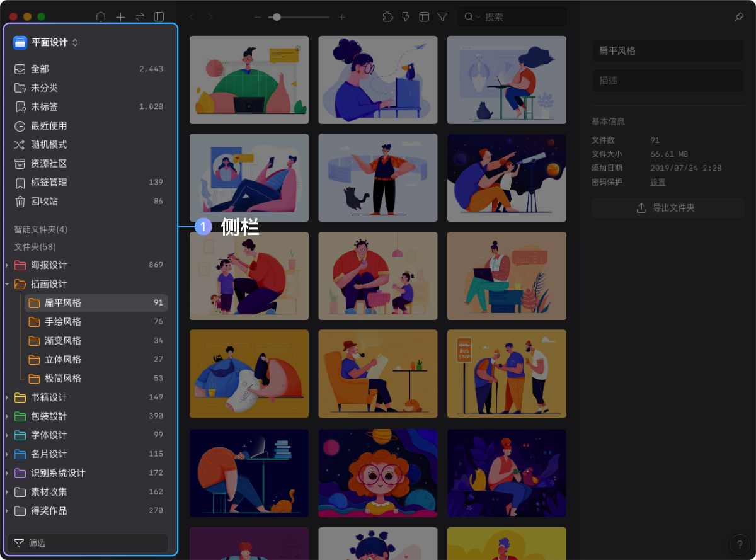This screenshot has height=560, width=756.
Task: Click the funnel filter icon in toolbar
Action: (x=442, y=17)
